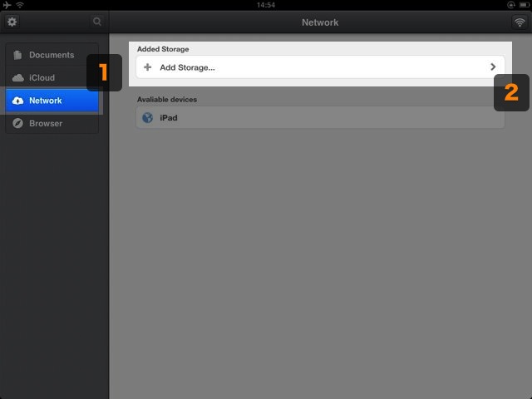The height and width of the screenshot is (399, 532).
Task: Click the Browser compass icon
Action: 17,123
